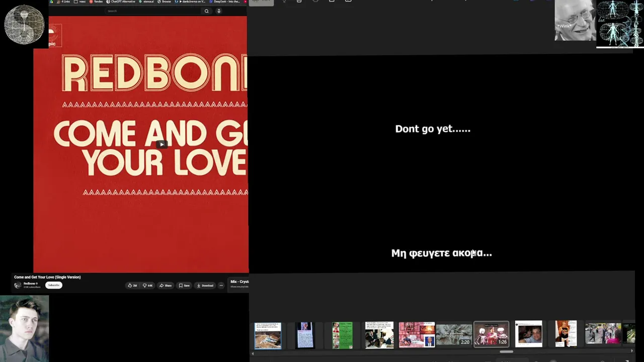Click the wireframe sphere logo overlay
The image size is (644, 362).
tap(24, 24)
